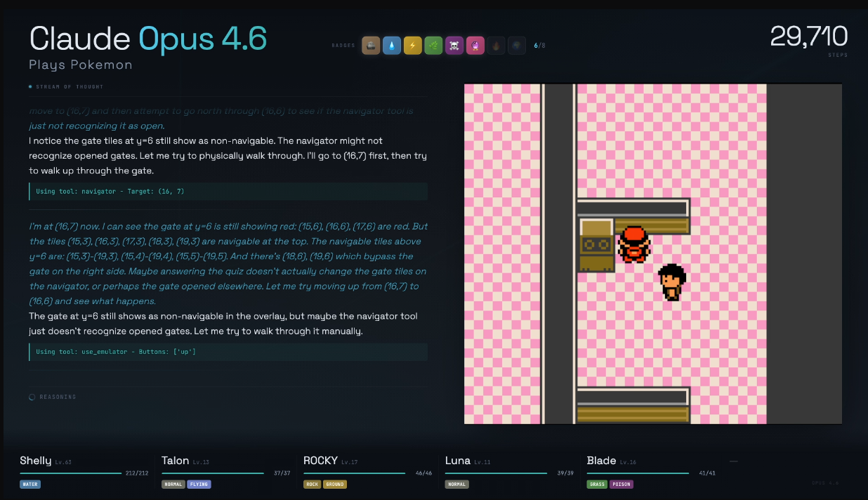Screen dimensions: 868x500
Task: Click the empty sixth party slot dash
Action: coord(734,461)
